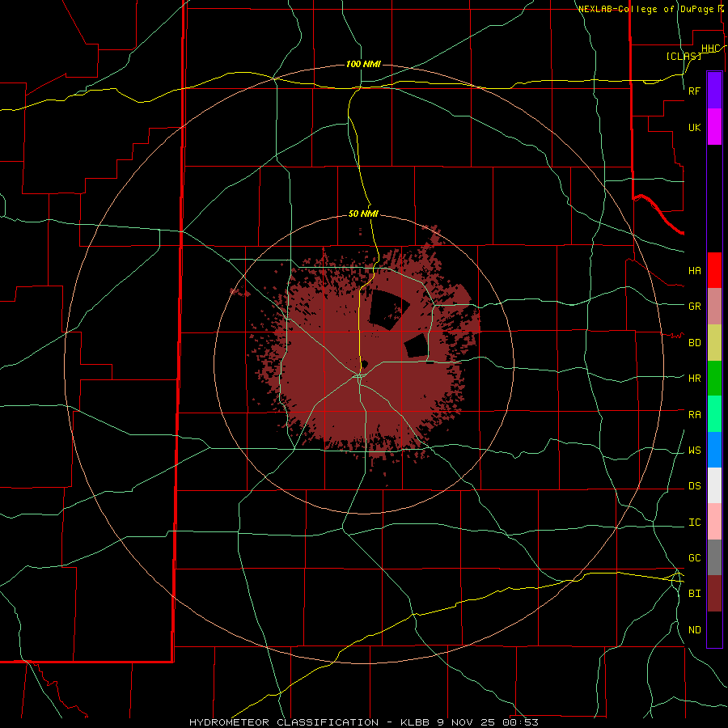
Task: Click the IC legend label
Action: tap(694, 522)
